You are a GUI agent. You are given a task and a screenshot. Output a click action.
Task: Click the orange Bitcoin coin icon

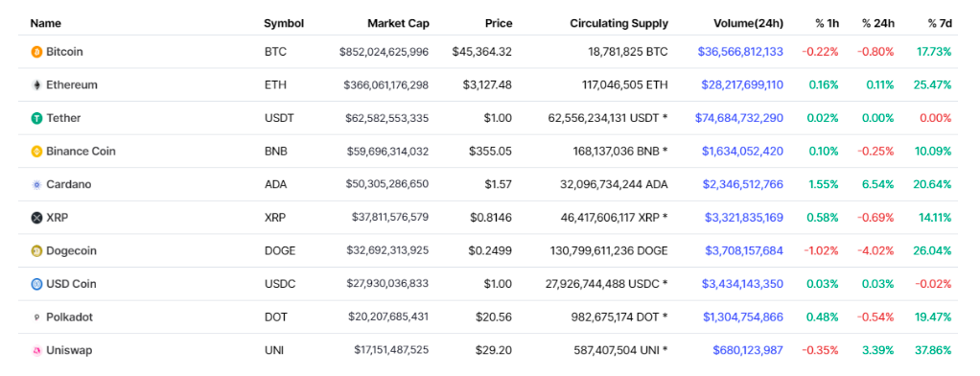pyautogui.click(x=36, y=52)
